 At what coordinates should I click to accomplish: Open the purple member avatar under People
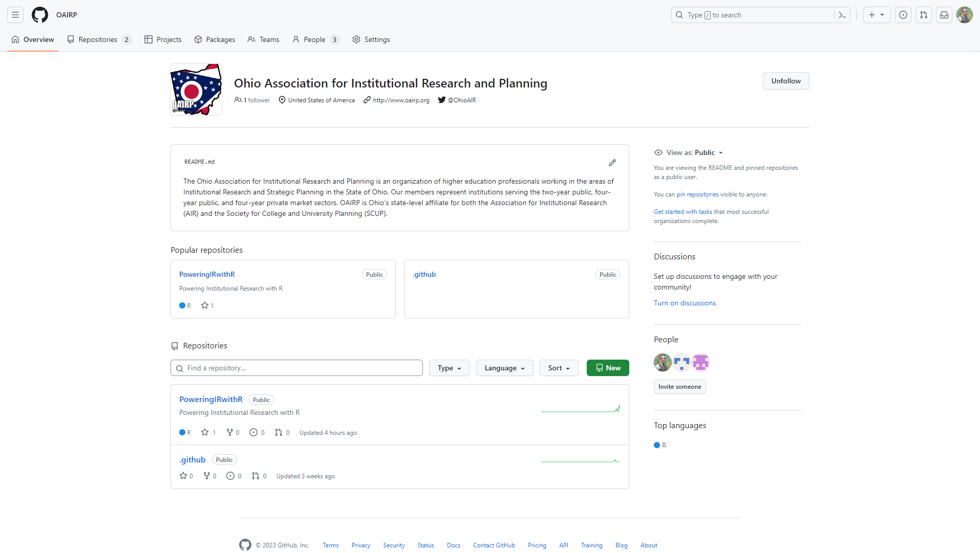pos(700,362)
